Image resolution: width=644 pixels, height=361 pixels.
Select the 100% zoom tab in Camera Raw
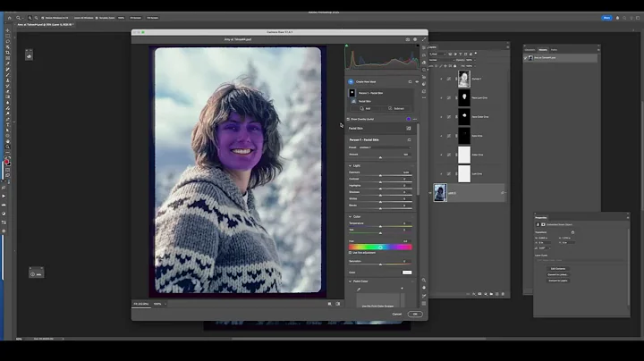(x=157, y=304)
